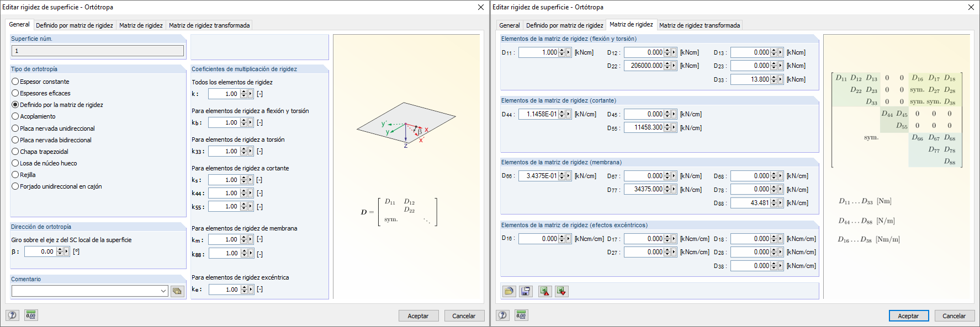This screenshot has height=327, width=980.
Task: Click Excel icon with red up arrow
Action: [x=545, y=291]
